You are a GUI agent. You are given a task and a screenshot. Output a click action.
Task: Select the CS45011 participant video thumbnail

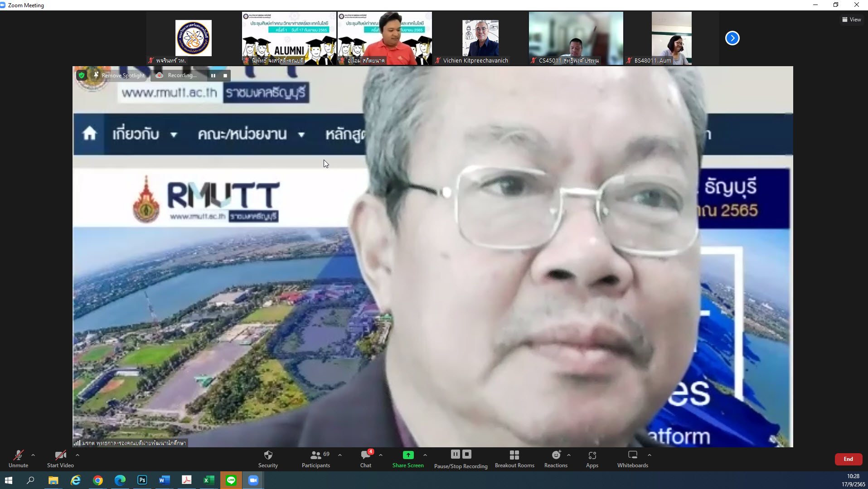(x=576, y=38)
